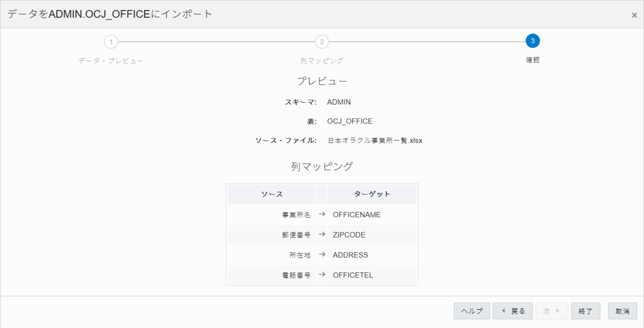Click the 郵便番号 source cell
The image size is (644, 328).
click(272, 235)
